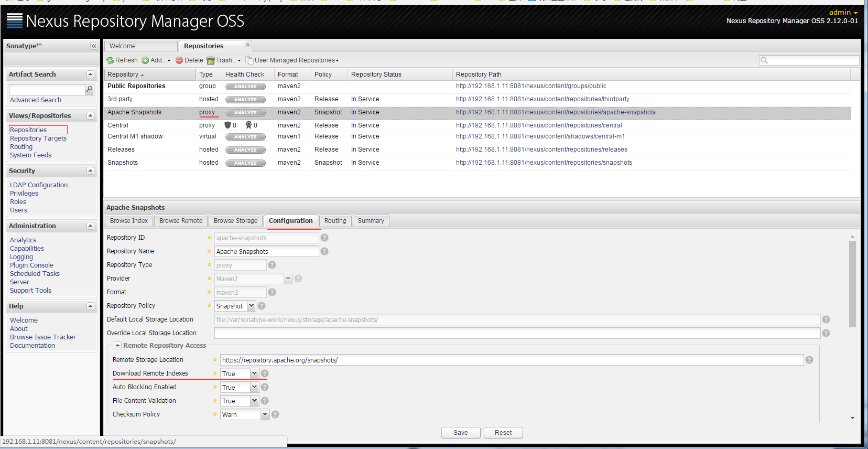
Task: Click the Delete repository button
Action: pyautogui.click(x=189, y=60)
